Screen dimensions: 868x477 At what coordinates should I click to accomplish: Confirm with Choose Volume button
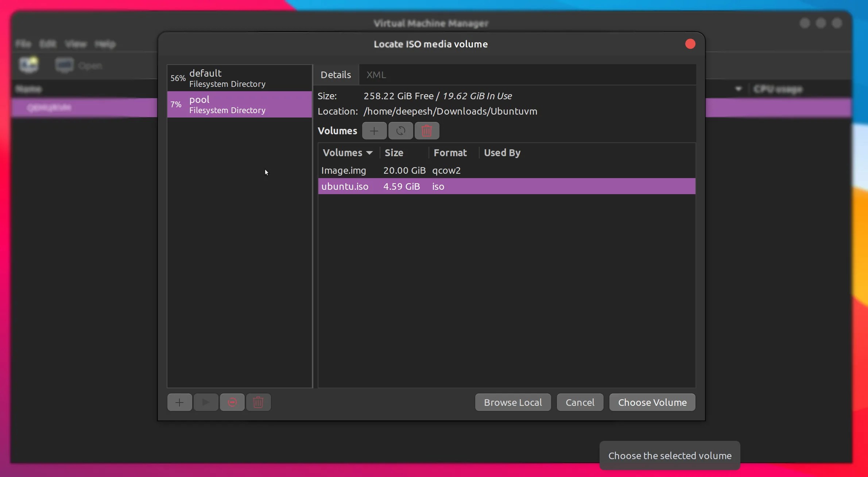point(652,402)
